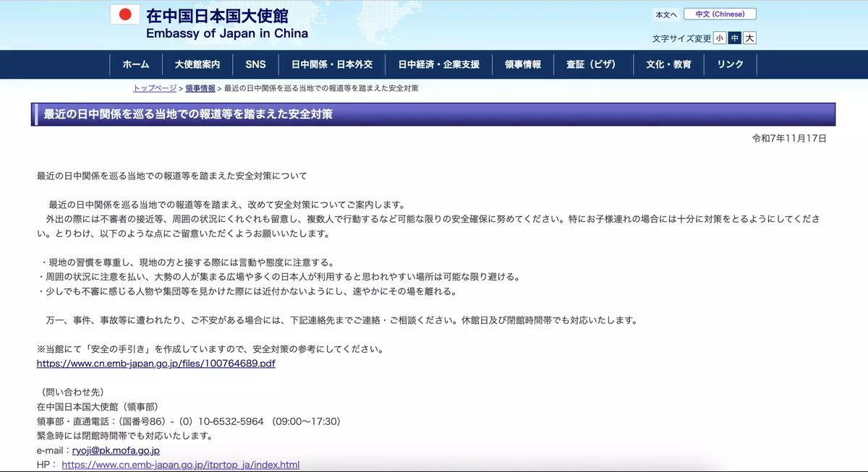Viewport: 868px width, 472px height.
Task: Open the safety guide PDF link
Action: coord(156,364)
